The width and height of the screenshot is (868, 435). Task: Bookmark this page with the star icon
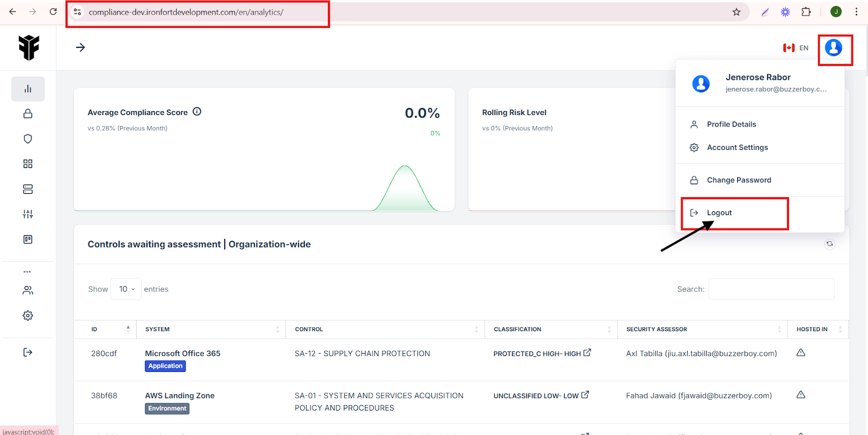tap(736, 12)
